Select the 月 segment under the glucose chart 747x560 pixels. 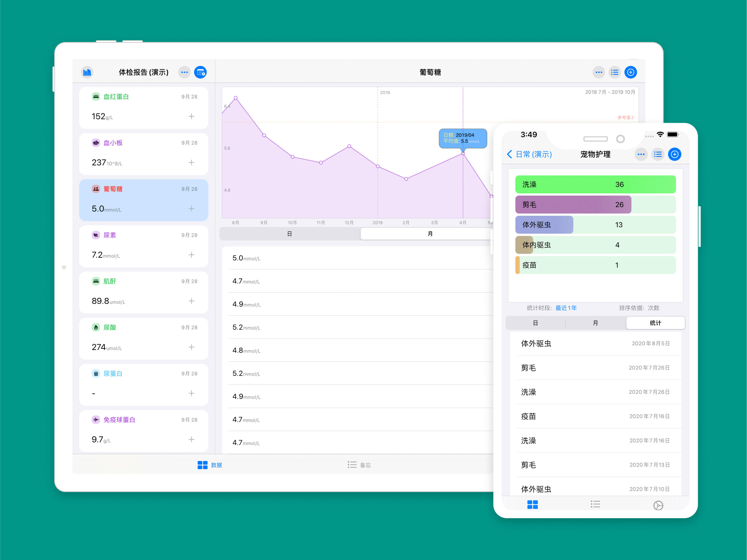tap(430, 234)
